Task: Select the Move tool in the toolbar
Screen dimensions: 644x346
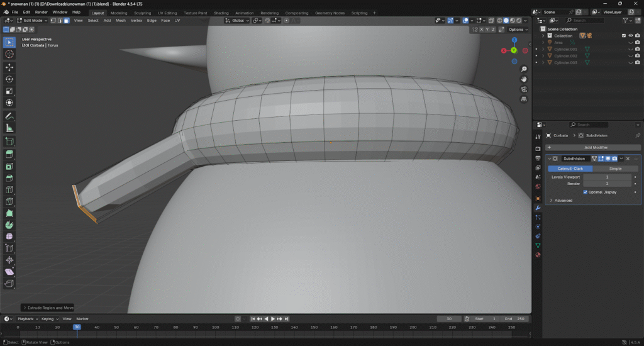Action: click(x=9, y=67)
